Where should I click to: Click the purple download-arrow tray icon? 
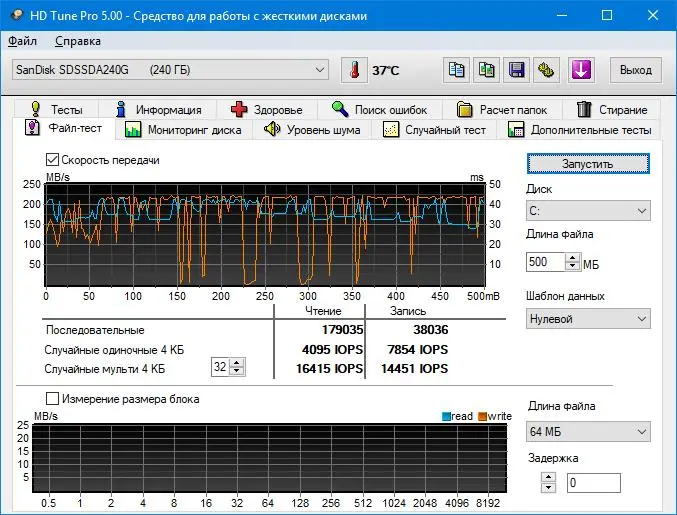click(x=581, y=70)
